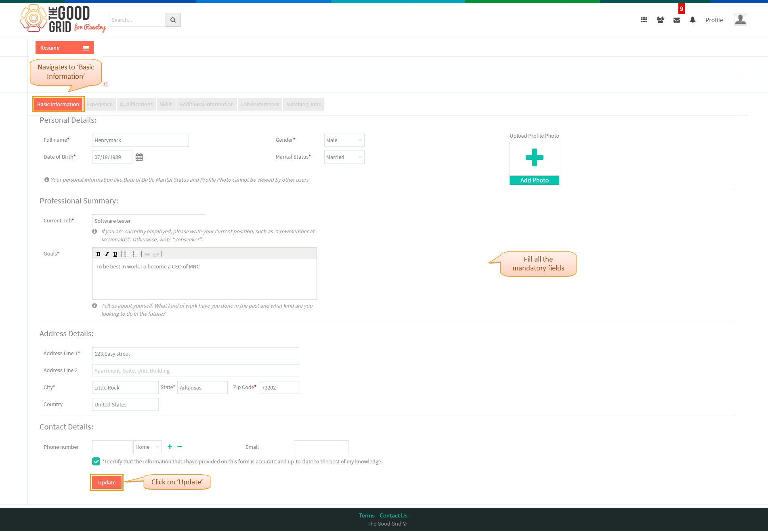Click the Current Job field
Viewport: 768px width, 532px height.
click(149, 221)
